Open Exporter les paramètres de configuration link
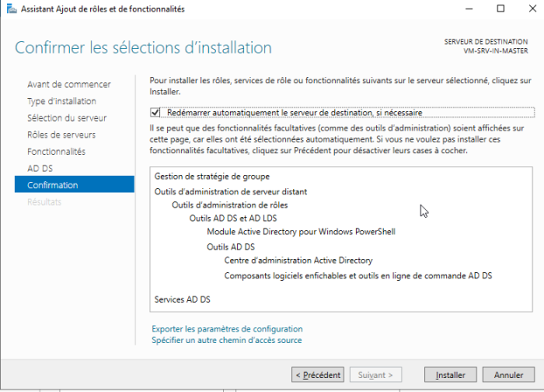This screenshot has width=544, height=392. click(227, 329)
